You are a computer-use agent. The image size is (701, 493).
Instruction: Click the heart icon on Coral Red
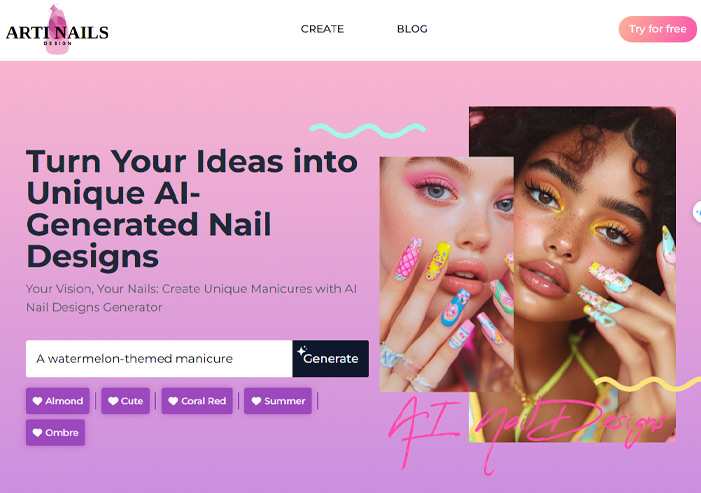(173, 401)
